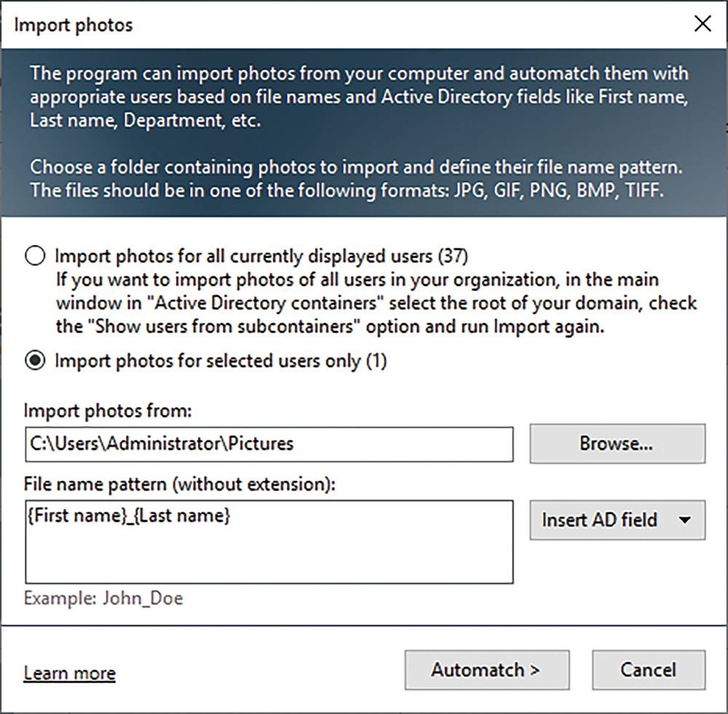728x714 pixels.
Task: Select the selected users only radio button
Action: (35, 361)
